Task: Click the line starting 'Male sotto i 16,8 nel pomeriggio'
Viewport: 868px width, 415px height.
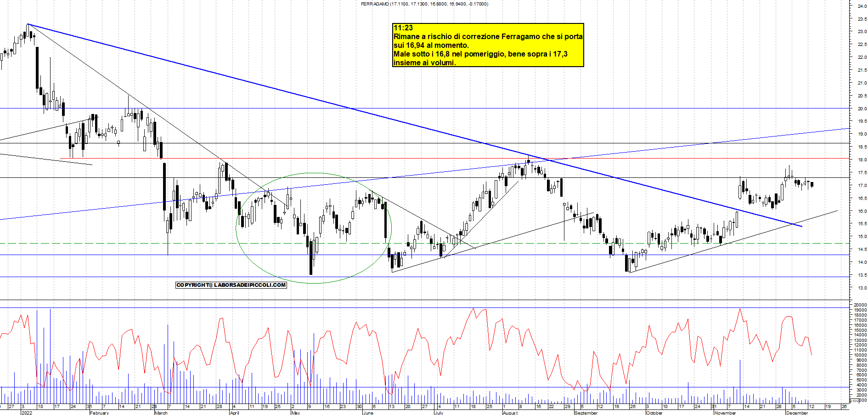Action: point(480,54)
